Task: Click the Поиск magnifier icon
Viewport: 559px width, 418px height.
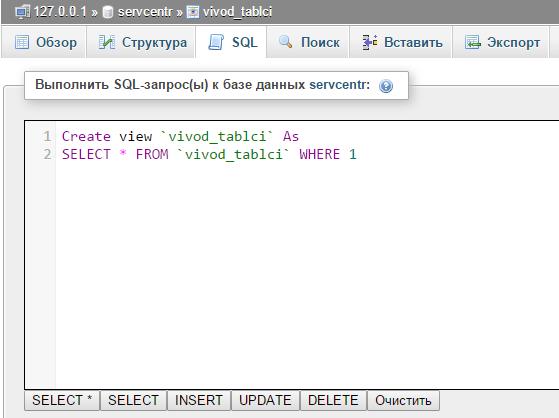Action: coord(286,42)
